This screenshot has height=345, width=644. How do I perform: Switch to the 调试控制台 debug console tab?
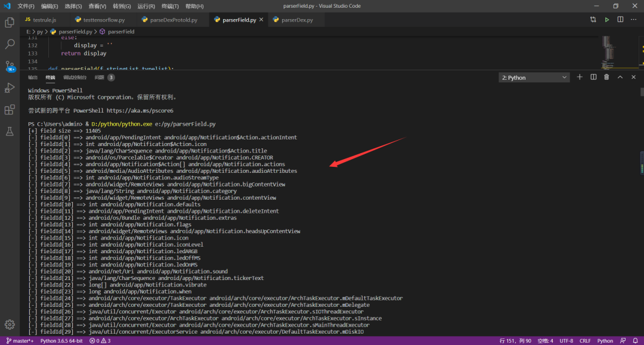(x=75, y=77)
